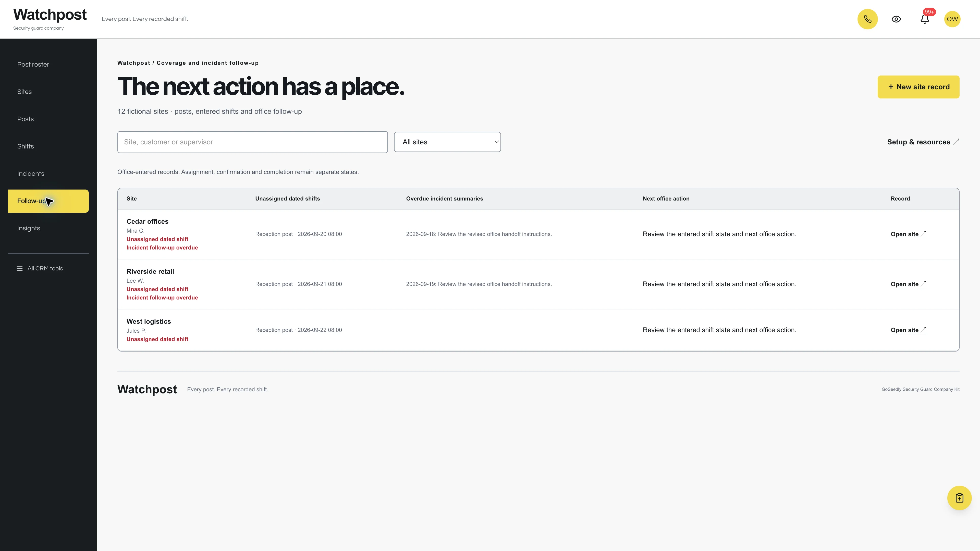
Task: Click the Cedar offices site name
Action: (147, 221)
